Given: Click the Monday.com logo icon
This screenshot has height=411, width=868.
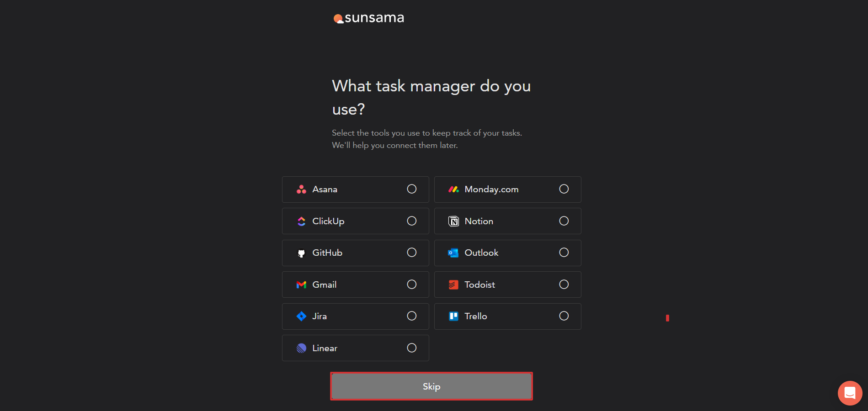Looking at the screenshot, I should point(453,190).
